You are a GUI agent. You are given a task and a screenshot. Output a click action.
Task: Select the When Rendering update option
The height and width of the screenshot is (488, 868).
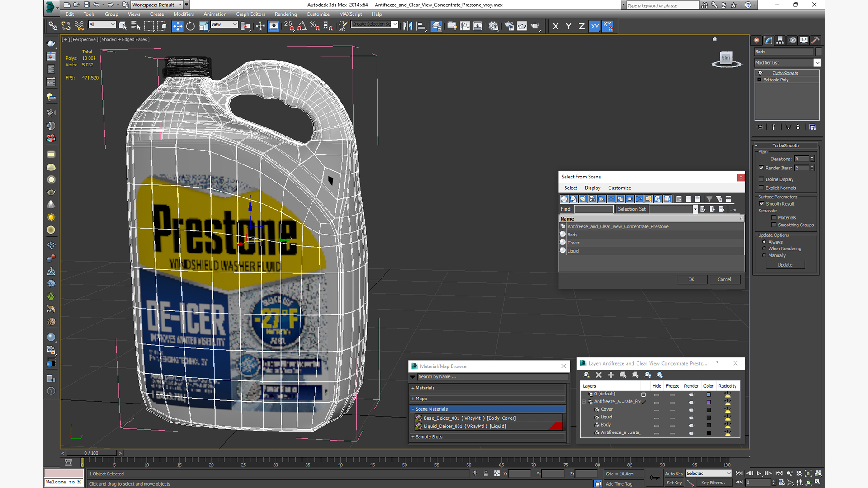pos(764,249)
